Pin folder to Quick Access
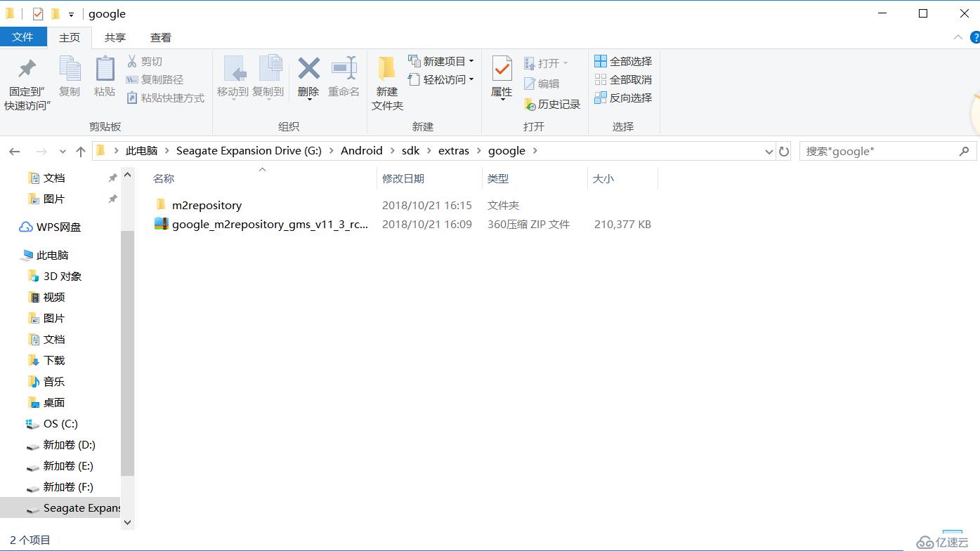 pyautogui.click(x=27, y=84)
